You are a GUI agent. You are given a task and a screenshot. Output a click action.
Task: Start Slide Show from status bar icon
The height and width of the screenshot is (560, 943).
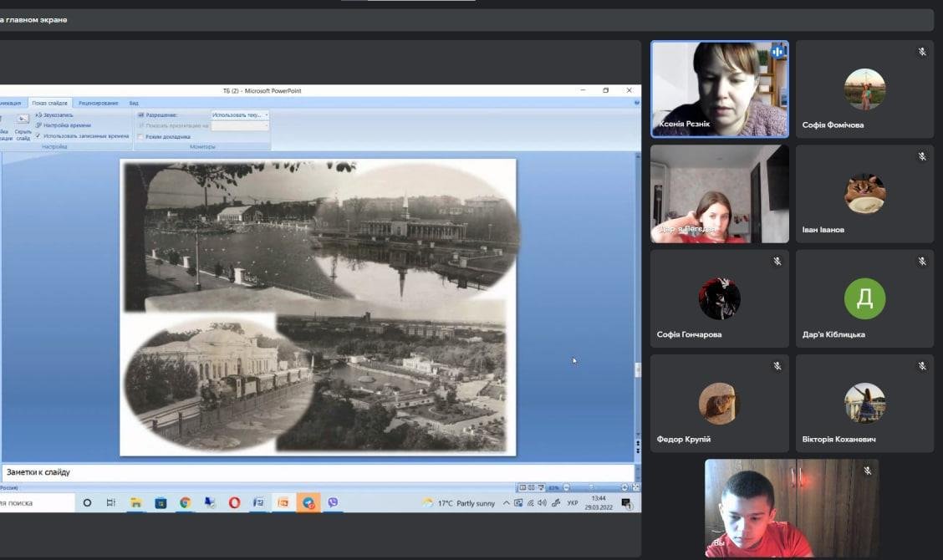tap(541, 487)
